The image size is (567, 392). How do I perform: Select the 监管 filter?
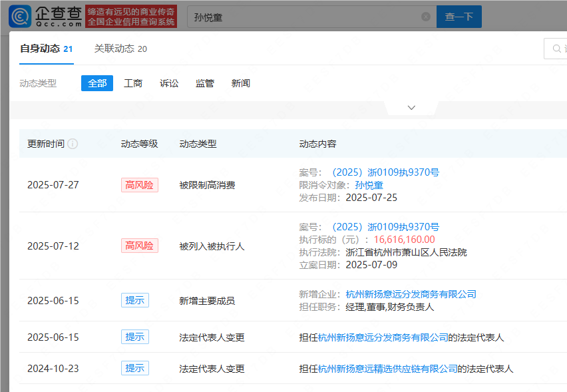coord(205,84)
